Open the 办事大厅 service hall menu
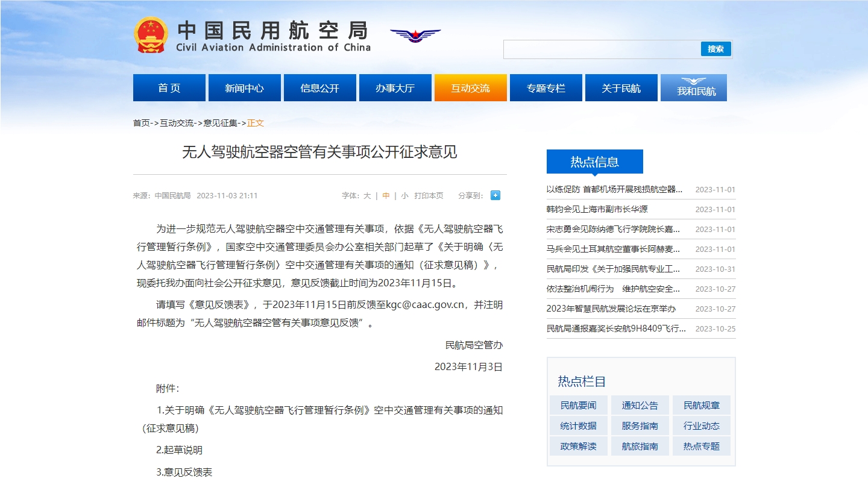Screen dimensions: 868x490 tap(395, 88)
